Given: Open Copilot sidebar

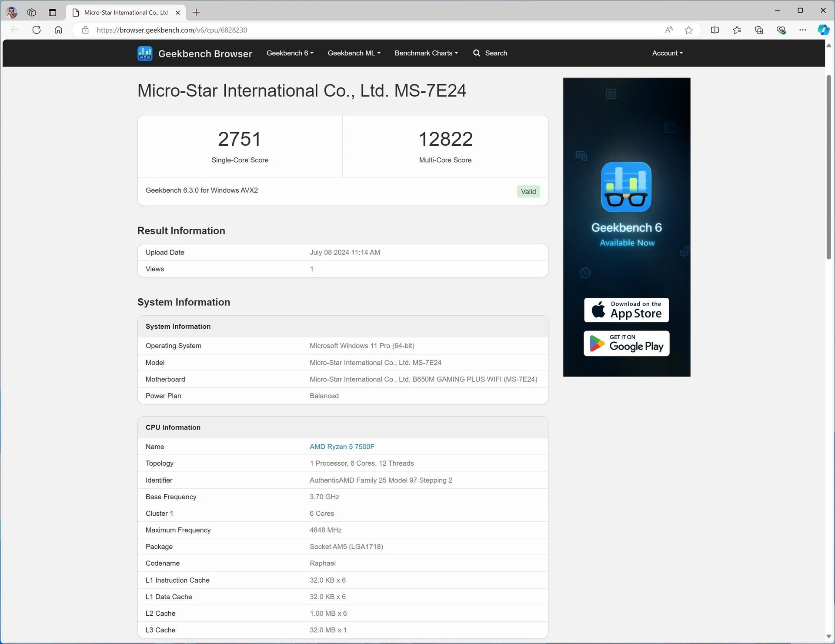Looking at the screenshot, I should tap(823, 30).
